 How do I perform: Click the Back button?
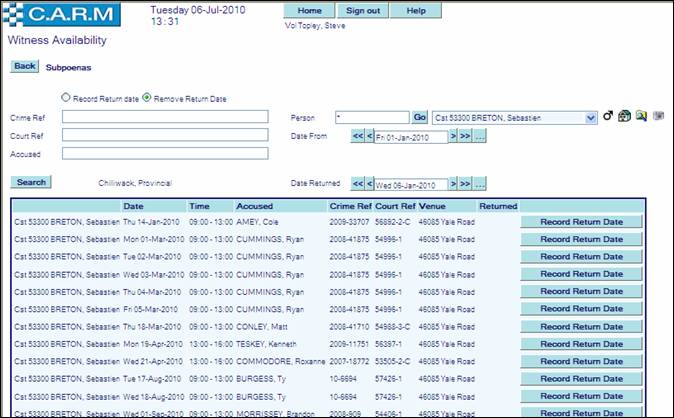(x=24, y=66)
